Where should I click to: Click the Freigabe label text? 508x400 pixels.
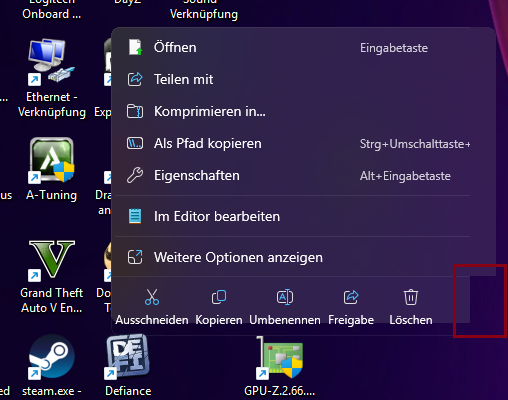tap(351, 320)
